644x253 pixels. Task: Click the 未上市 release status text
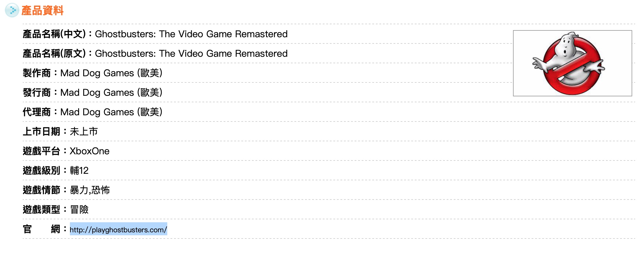(84, 132)
